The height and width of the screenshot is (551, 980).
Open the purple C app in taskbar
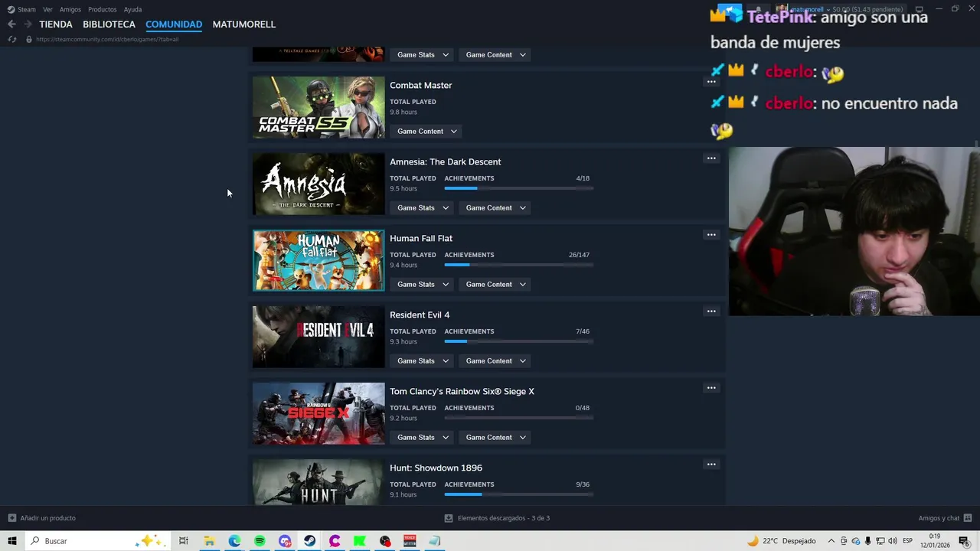click(335, 541)
